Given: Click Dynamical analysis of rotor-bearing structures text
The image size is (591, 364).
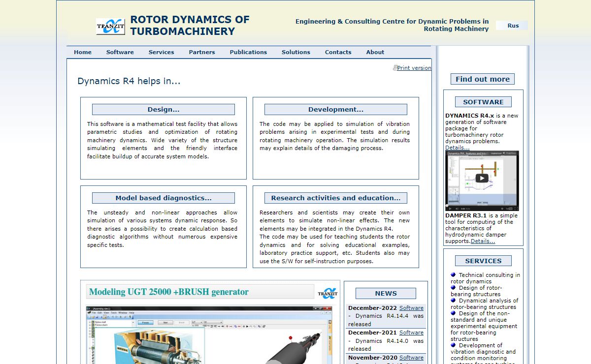Looking at the screenshot, I should (485, 304).
